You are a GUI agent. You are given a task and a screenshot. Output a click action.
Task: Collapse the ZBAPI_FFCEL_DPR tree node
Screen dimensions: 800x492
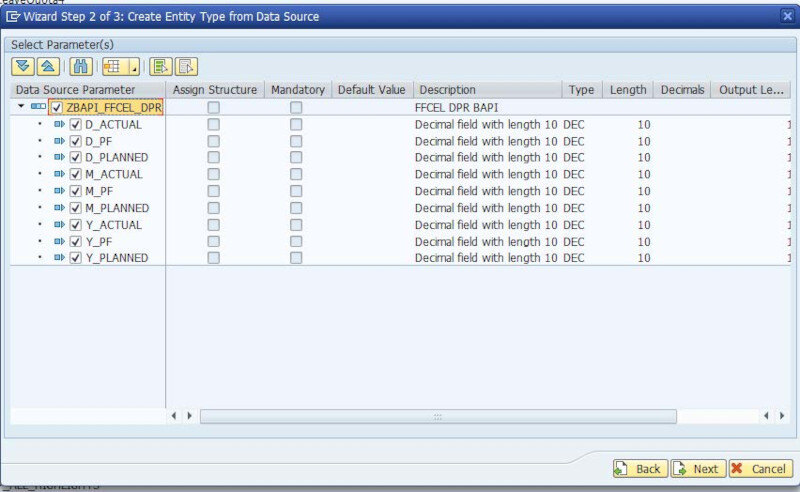click(x=21, y=107)
